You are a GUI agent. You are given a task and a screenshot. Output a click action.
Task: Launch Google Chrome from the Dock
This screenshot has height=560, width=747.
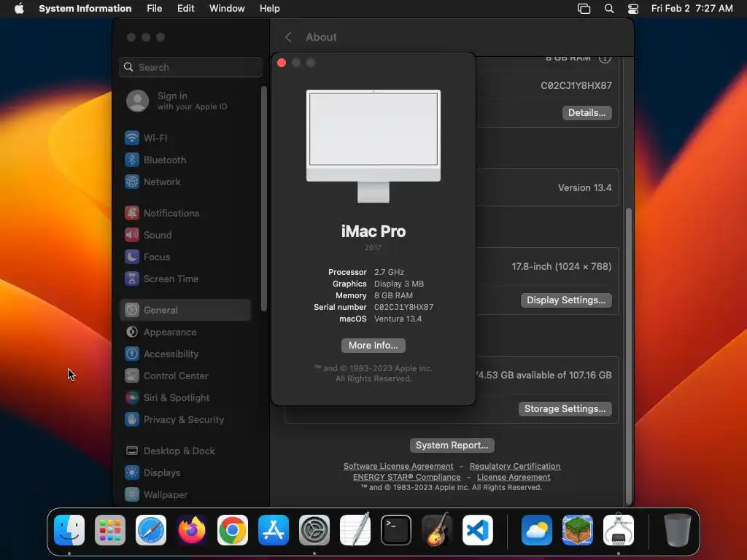click(x=233, y=530)
